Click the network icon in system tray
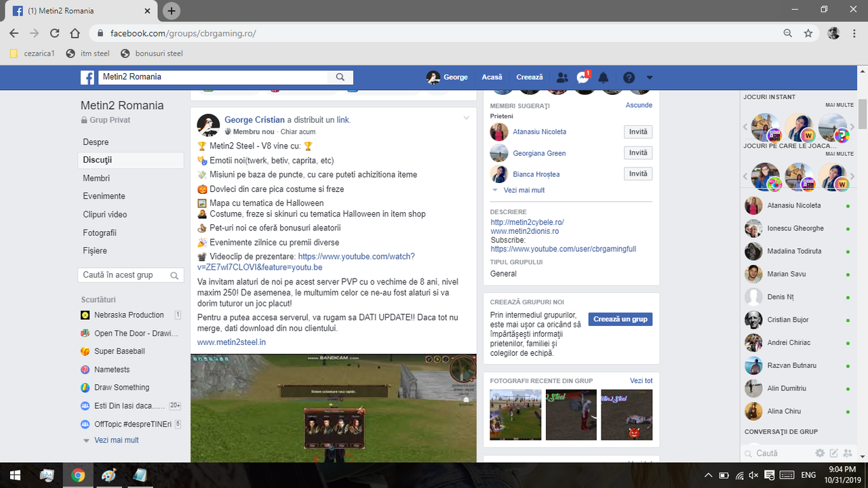 tap(739, 475)
